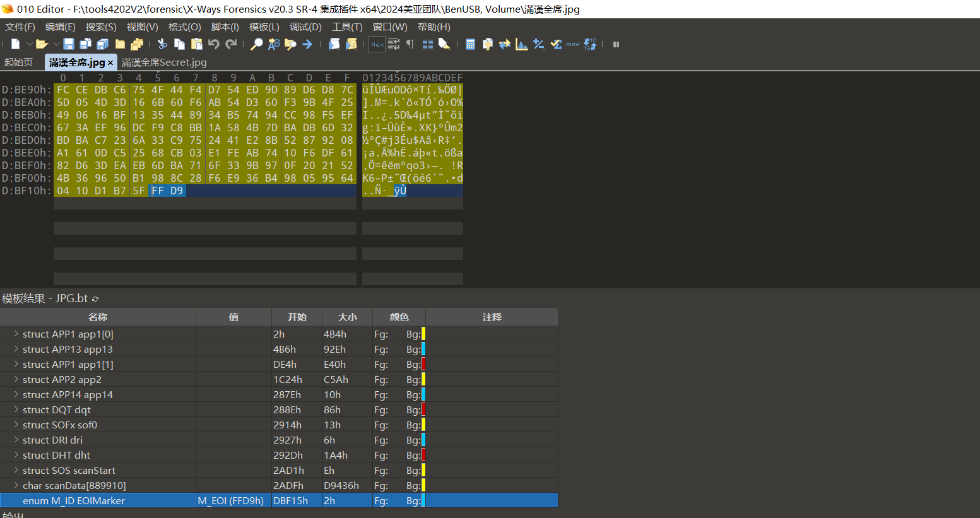Toggle the word wrap lines icon
This screenshot has width=980, height=518.
[394, 44]
